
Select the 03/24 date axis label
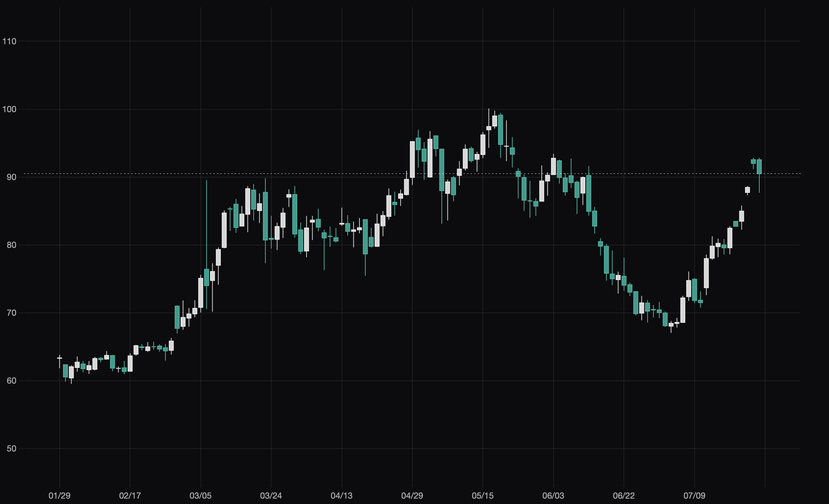pyautogui.click(x=271, y=496)
